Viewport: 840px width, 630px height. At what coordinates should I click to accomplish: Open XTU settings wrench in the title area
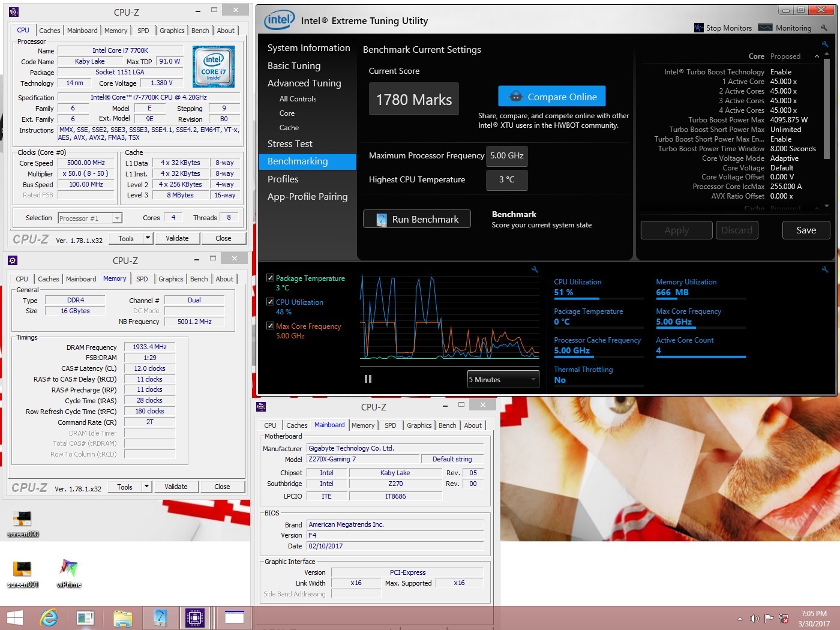tap(824, 28)
